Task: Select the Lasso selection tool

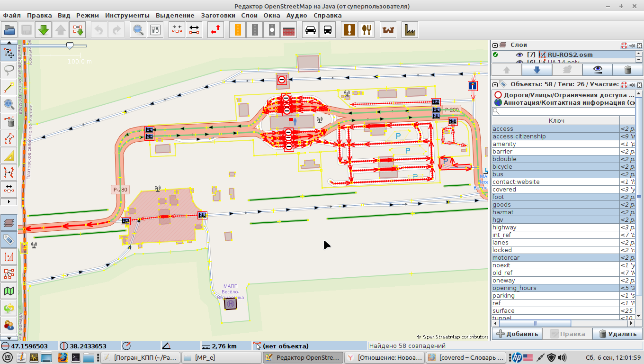Action: point(9,70)
